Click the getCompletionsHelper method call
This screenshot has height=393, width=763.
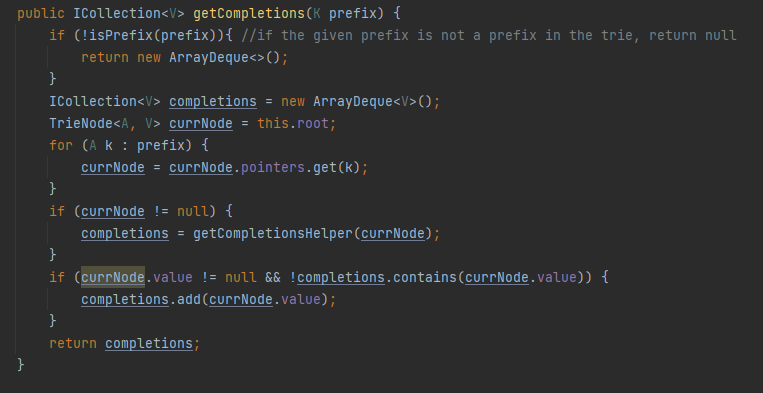coord(272,233)
